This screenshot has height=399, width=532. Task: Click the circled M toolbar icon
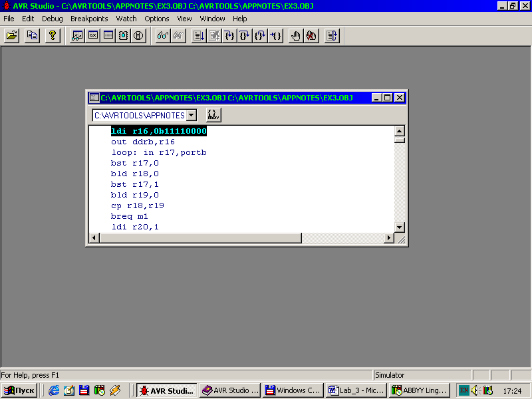pyautogui.click(x=138, y=36)
